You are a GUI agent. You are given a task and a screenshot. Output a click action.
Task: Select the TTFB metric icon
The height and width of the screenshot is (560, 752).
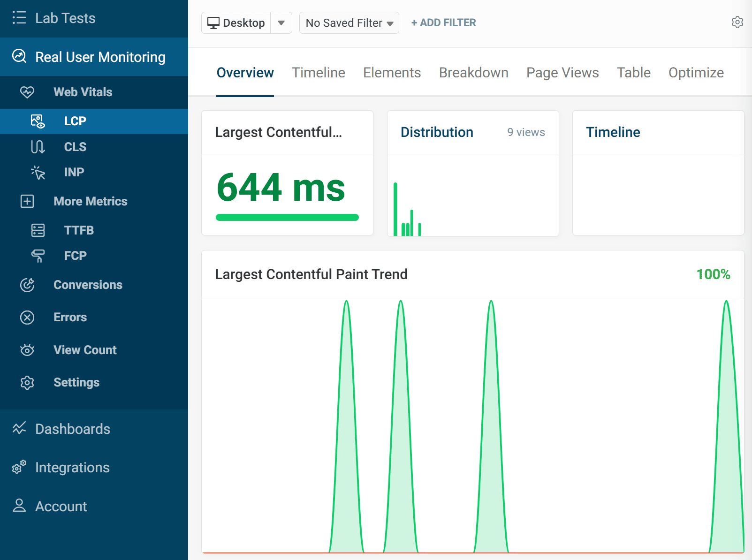pyautogui.click(x=38, y=230)
